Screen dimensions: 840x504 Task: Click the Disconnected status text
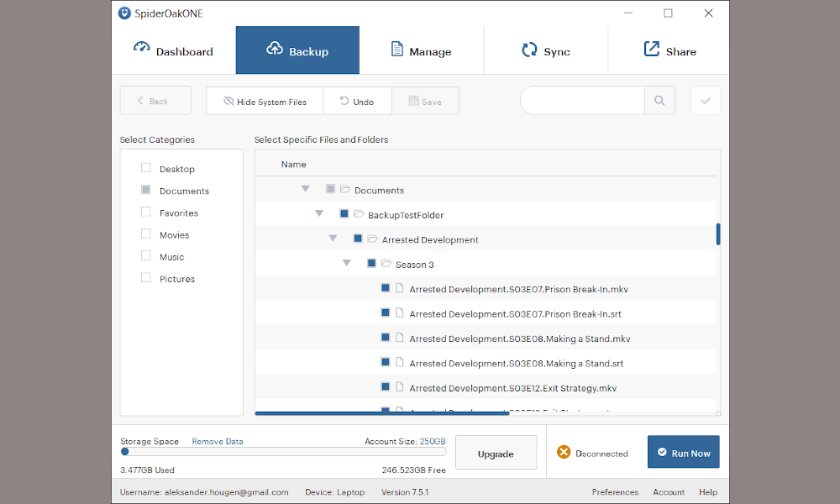click(601, 453)
